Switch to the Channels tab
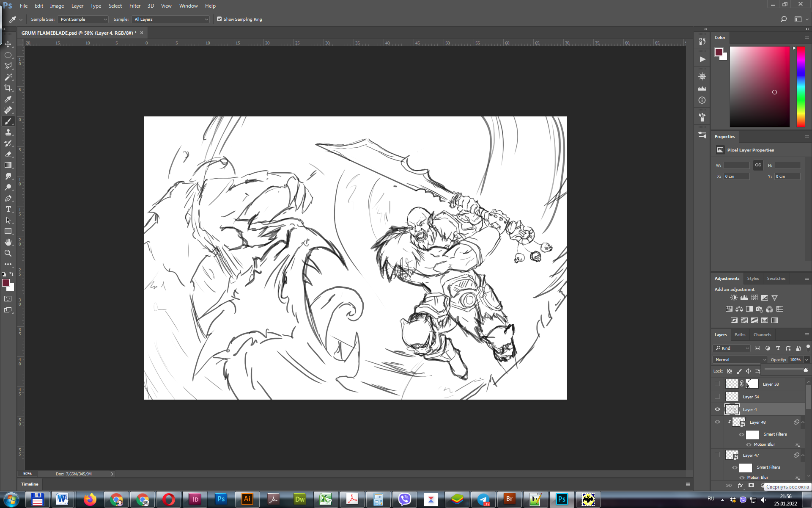812x508 pixels. coord(762,334)
